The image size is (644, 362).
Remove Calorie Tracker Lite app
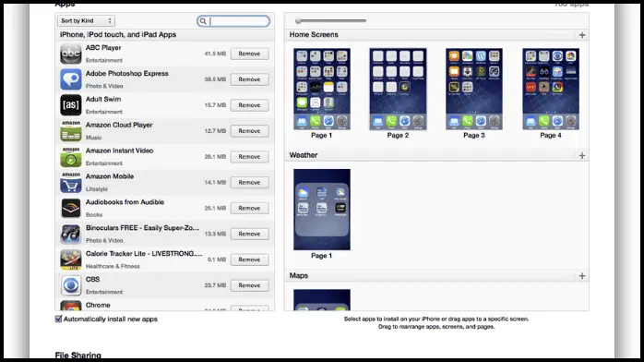point(249,259)
